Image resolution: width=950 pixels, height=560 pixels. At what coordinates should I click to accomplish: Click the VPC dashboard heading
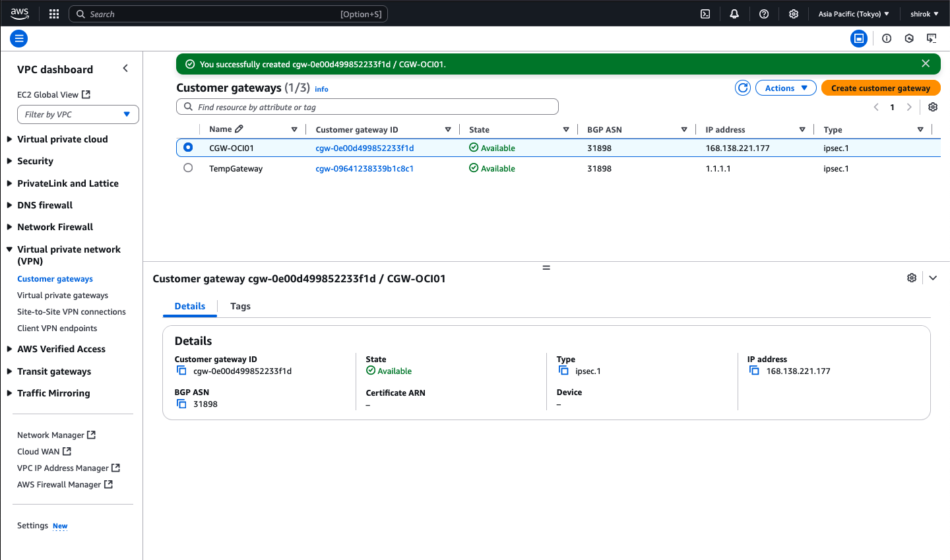(x=55, y=69)
